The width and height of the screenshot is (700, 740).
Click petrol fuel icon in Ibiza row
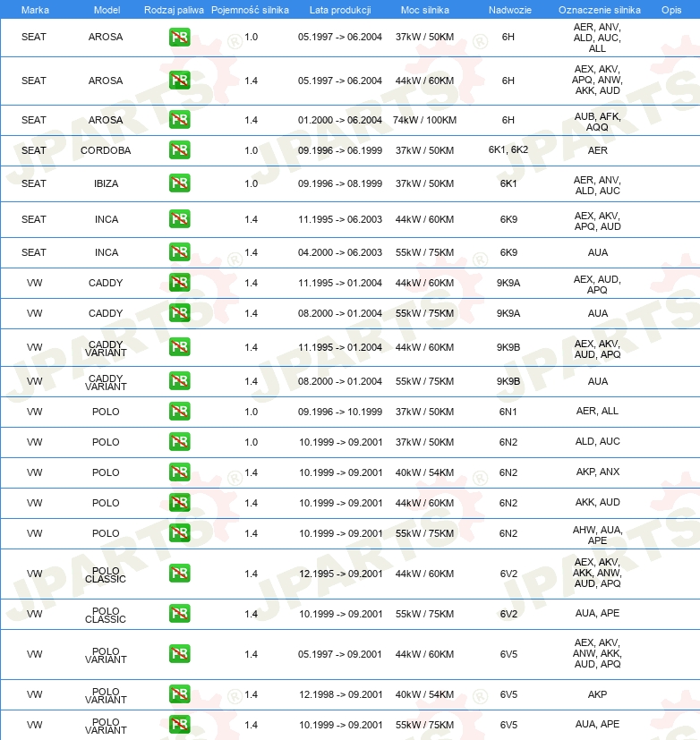(x=179, y=183)
